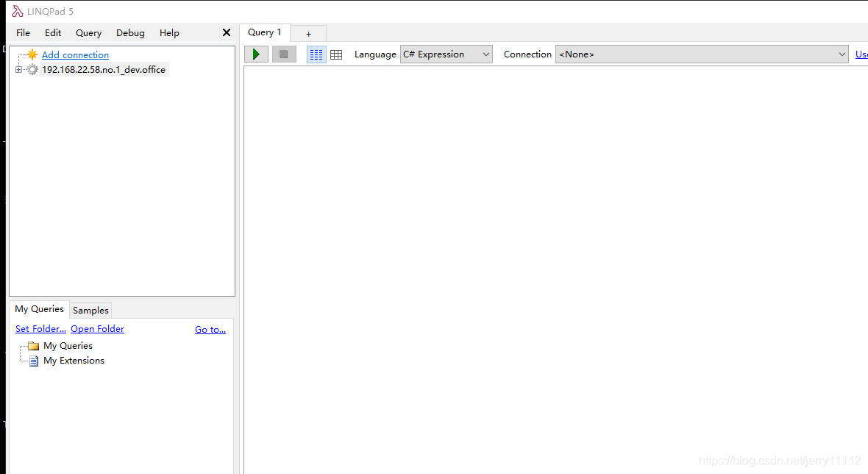This screenshot has width=868, height=474.
Task: Open the Connection dropdown showing <None>
Action: (x=702, y=54)
